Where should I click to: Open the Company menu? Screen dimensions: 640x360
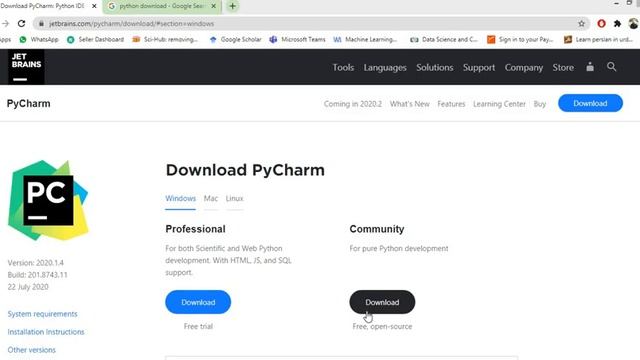pos(524,67)
